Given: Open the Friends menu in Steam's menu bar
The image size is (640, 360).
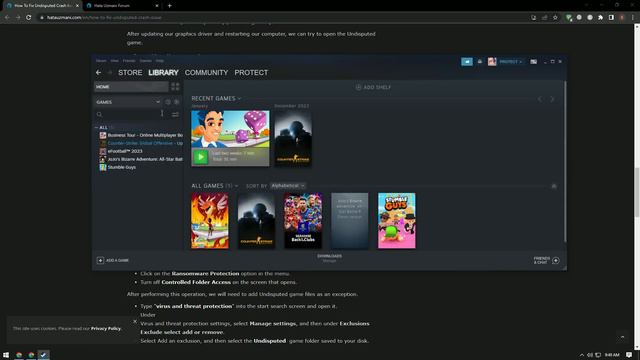Looking at the screenshot, I should tap(129, 61).
